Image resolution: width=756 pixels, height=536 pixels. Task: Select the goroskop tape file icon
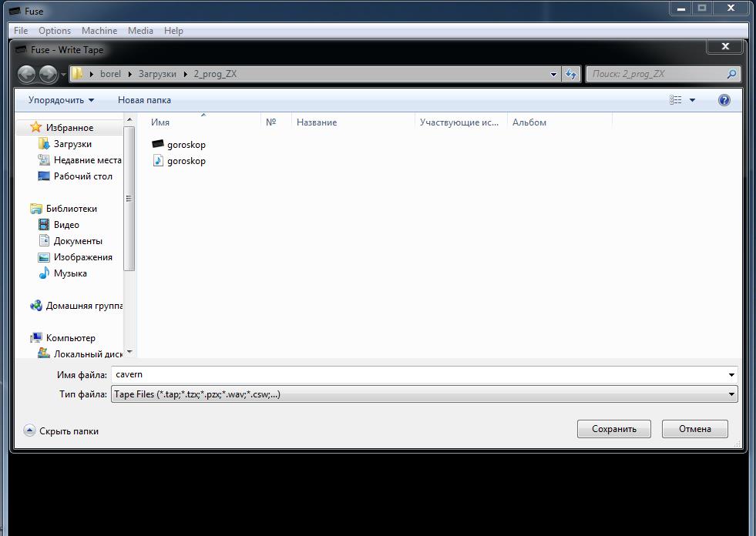pos(158,144)
